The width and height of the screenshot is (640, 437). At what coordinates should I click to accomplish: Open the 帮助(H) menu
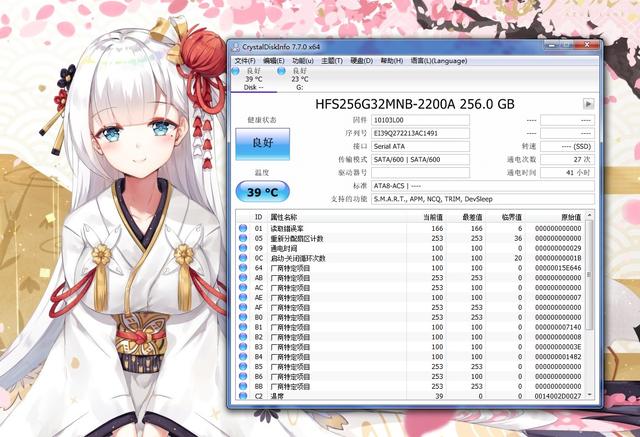[x=392, y=61]
